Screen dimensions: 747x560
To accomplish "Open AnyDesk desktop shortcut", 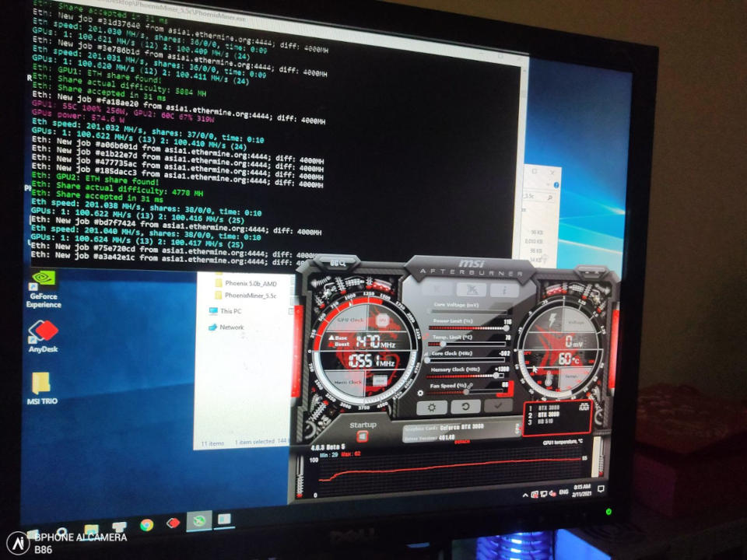I will [x=44, y=336].
